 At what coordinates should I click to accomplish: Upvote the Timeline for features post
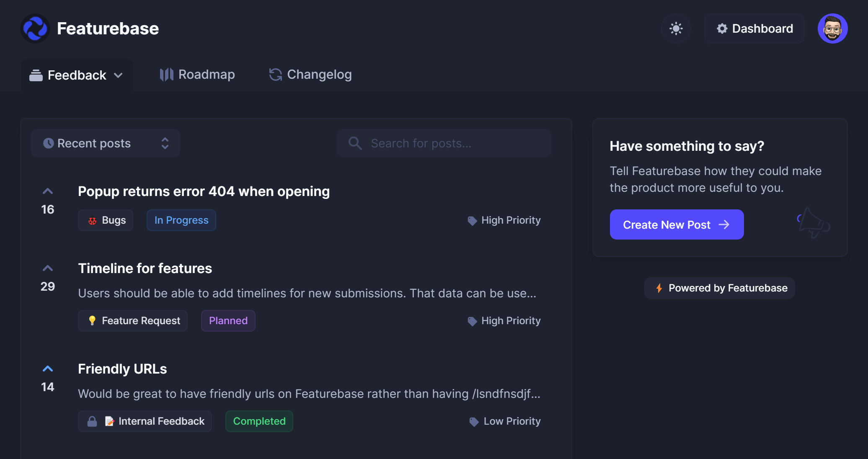(x=48, y=268)
